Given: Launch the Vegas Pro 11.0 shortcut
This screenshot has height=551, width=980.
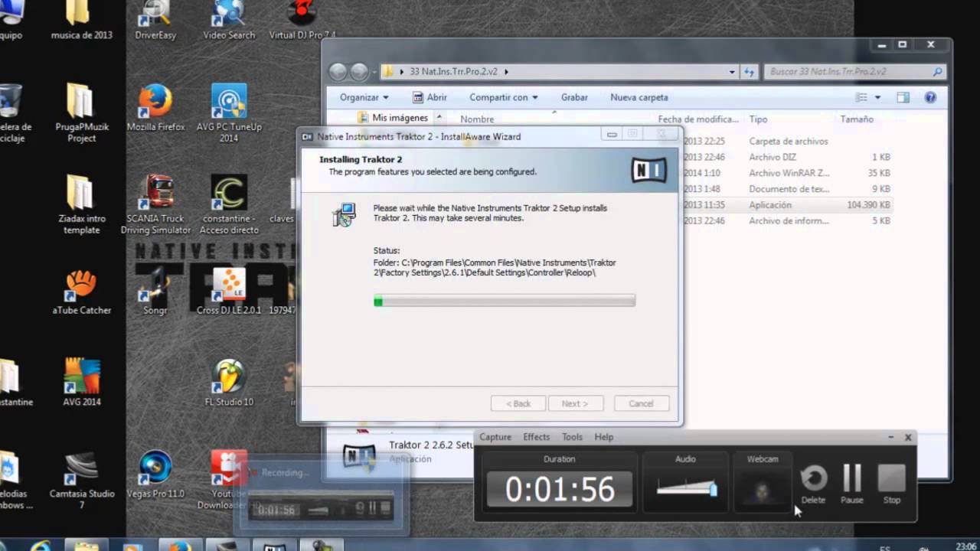Looking at the screenshot, I should click(155, 474).
